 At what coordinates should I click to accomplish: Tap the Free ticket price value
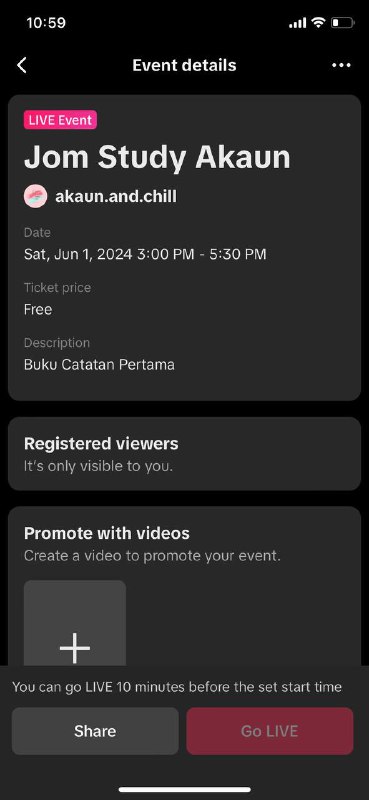[x=38, y=309]
